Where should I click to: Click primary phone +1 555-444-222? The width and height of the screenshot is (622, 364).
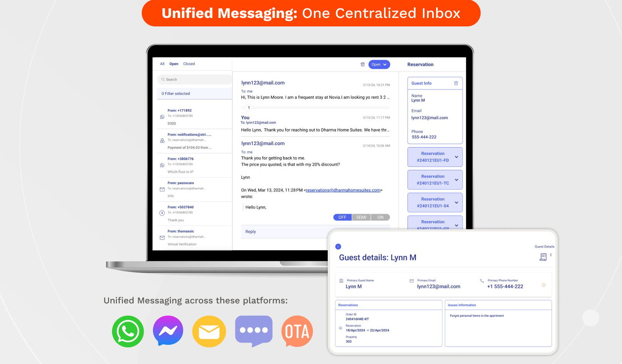pos(505,286)
